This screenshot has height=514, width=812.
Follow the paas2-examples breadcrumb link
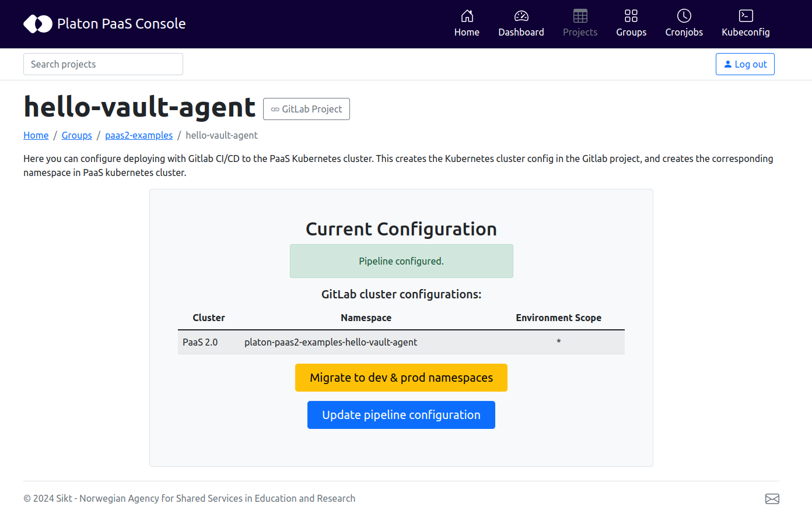tap(139, 135)
